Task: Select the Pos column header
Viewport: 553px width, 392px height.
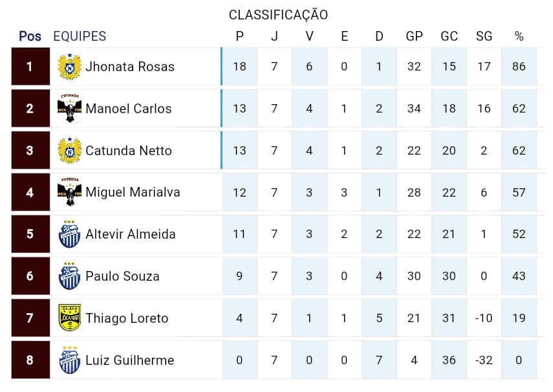Action: click(30, 36)
